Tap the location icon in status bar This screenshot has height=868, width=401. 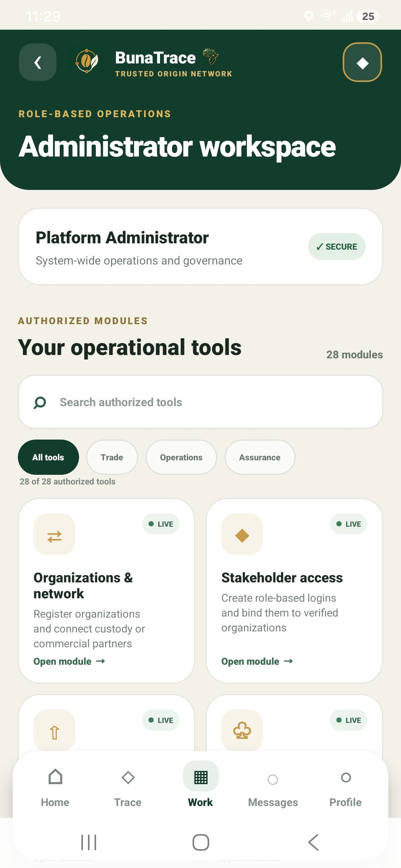(x=309, y=16)
